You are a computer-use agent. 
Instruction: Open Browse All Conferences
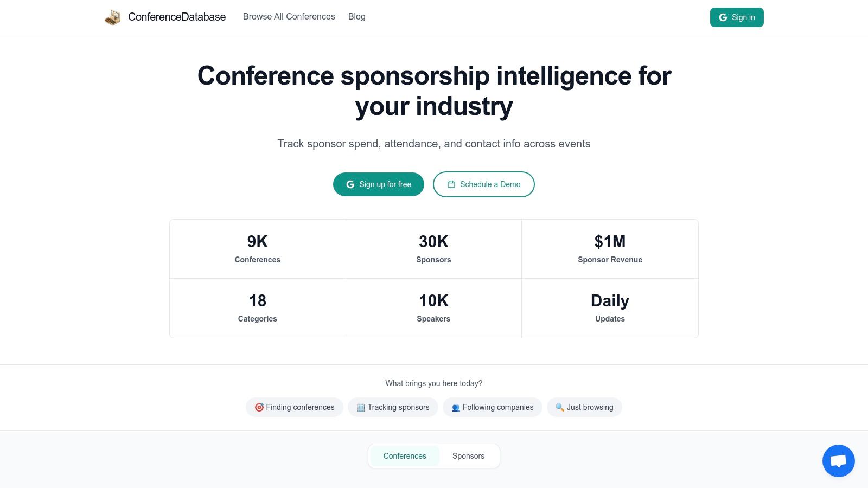(x=289, y=17)
